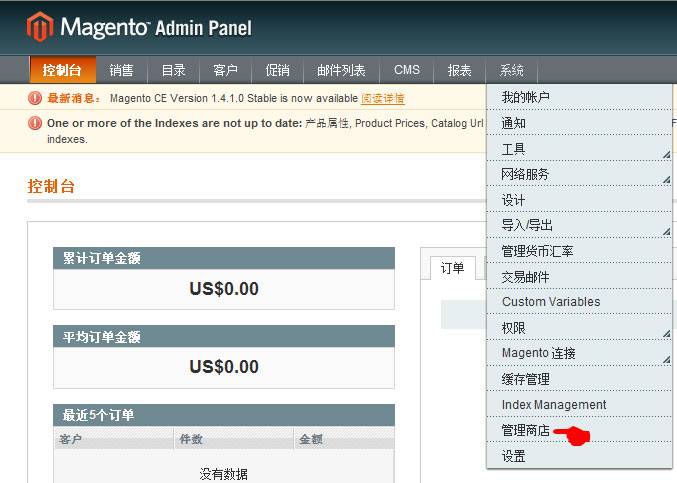Select Index Management menu entry
Screen dimensions: 677x483
tap(579, 404)
